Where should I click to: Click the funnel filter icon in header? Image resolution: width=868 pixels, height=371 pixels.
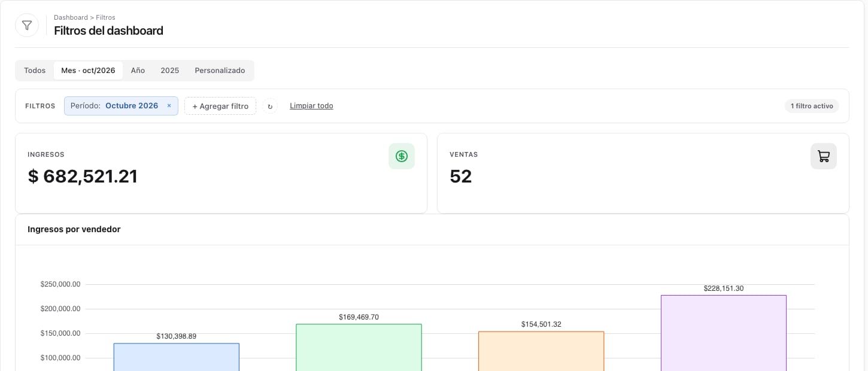(x=27, y=25)
